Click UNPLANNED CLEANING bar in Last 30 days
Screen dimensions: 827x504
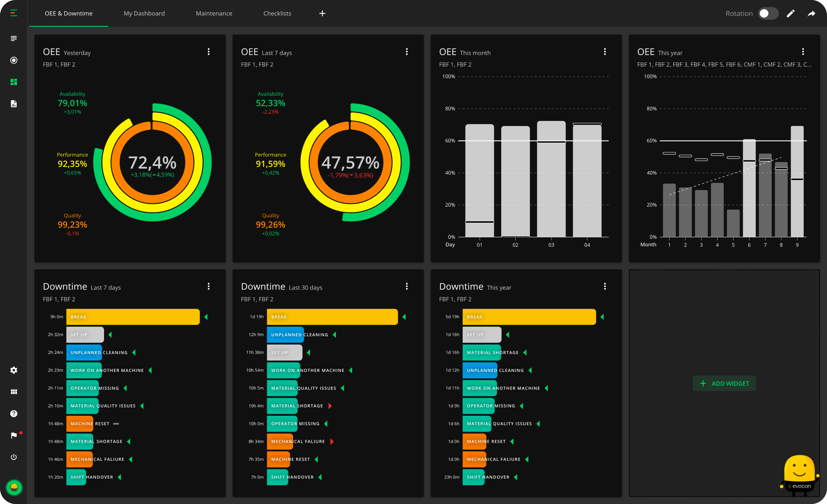point(285,335)
